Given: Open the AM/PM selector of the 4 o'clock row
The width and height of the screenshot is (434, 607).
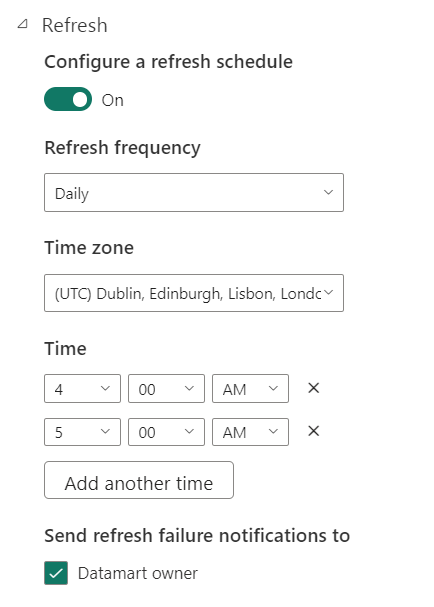Looking at the screenshot, I should pyautogui.click(x=250, y=388).
